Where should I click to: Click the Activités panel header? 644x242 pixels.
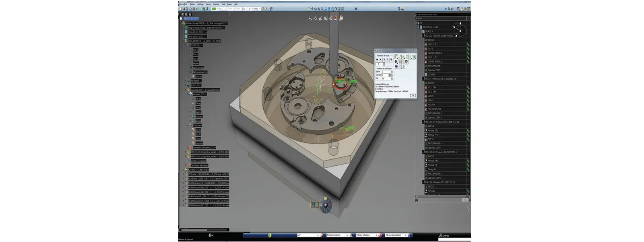(441, 18)
